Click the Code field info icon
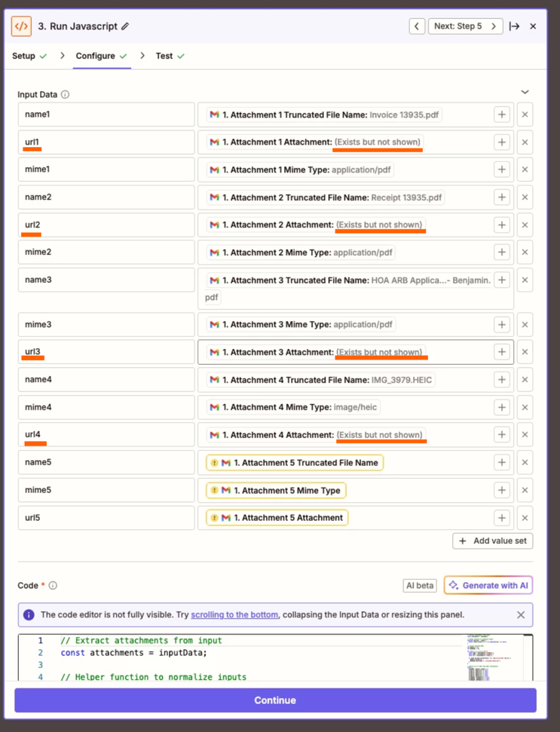The image size is (560, 732). pos(53,586)
